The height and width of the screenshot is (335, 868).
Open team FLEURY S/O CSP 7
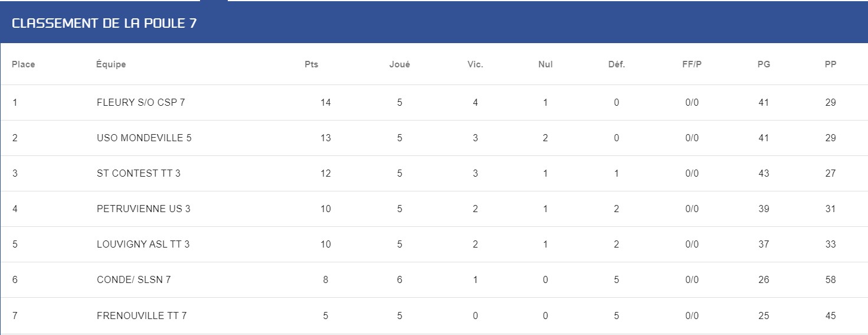[x=141, y=102]
